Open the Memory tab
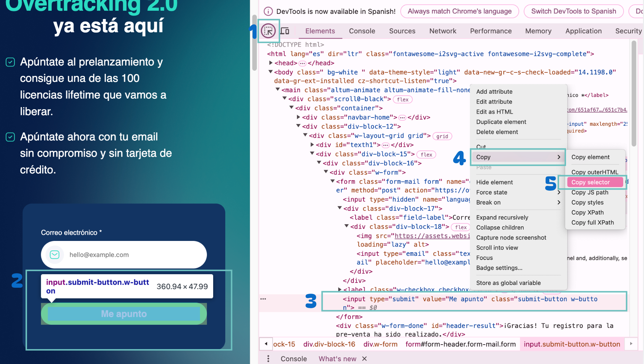Viewport: 644px width, 364px height. click(538, 31)
